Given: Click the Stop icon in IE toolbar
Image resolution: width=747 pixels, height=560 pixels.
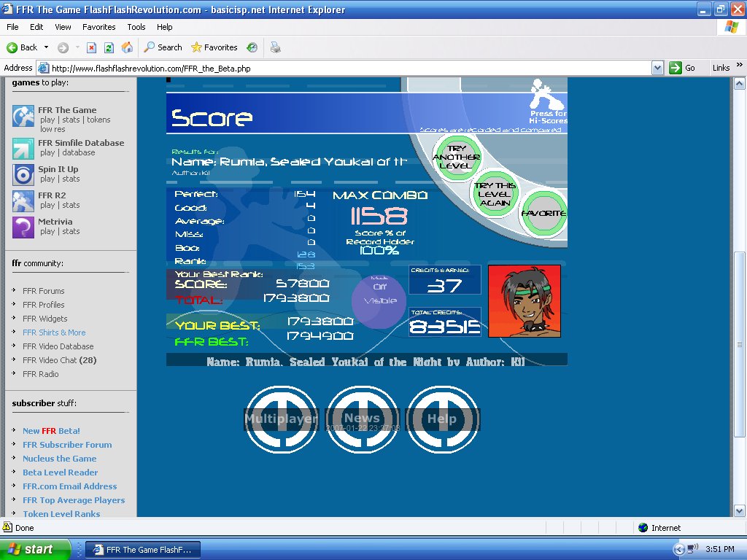Looking at the screenshot, I should [91, 47].
